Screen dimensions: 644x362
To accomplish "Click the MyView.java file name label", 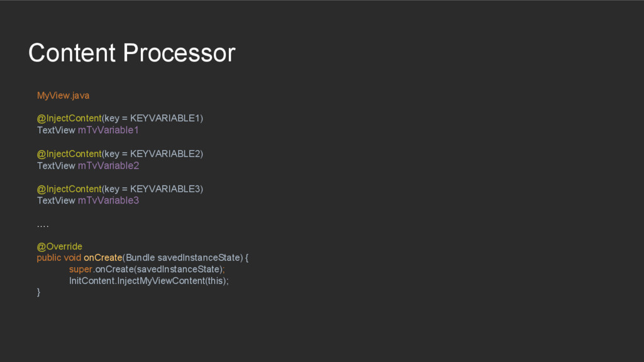I will pos(63,96).
